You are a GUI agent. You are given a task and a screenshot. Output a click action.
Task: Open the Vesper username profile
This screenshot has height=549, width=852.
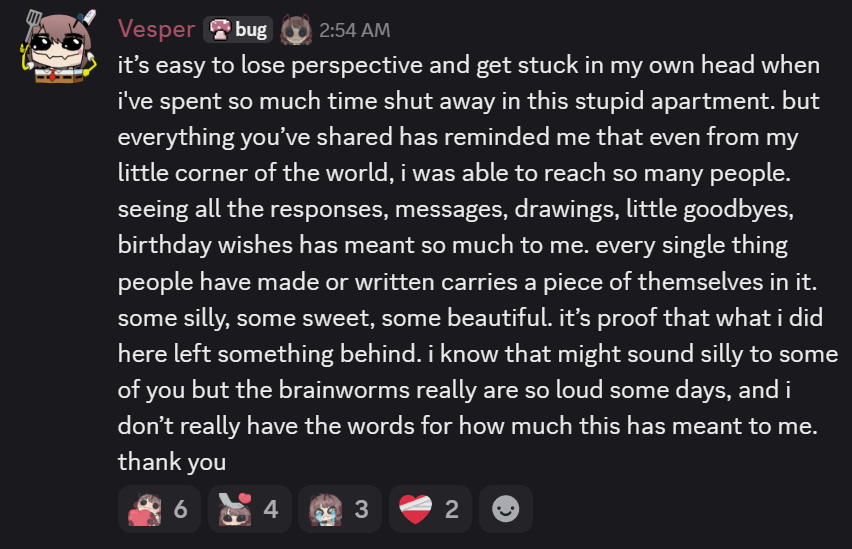tap(156, 30)
